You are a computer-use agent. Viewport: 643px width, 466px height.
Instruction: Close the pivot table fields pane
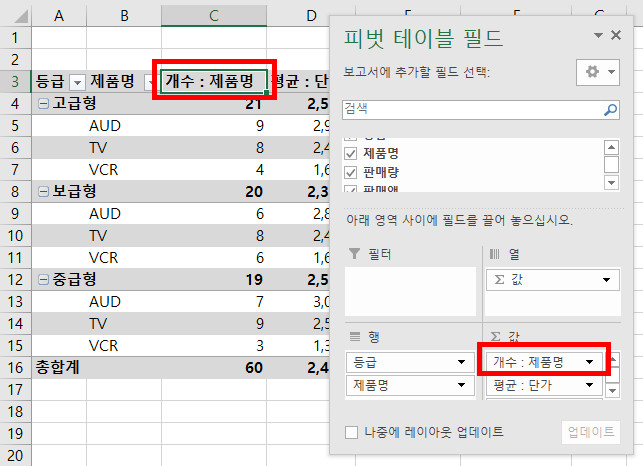point(619,35)
